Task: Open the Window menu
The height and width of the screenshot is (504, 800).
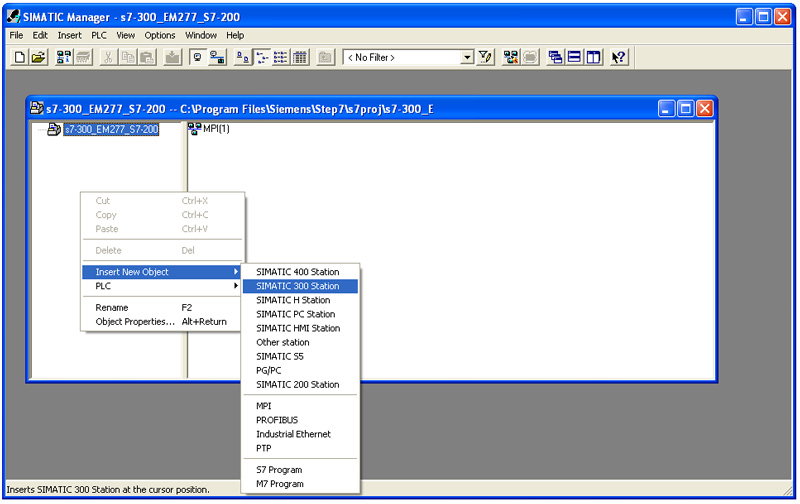Action: coord(201,35)
